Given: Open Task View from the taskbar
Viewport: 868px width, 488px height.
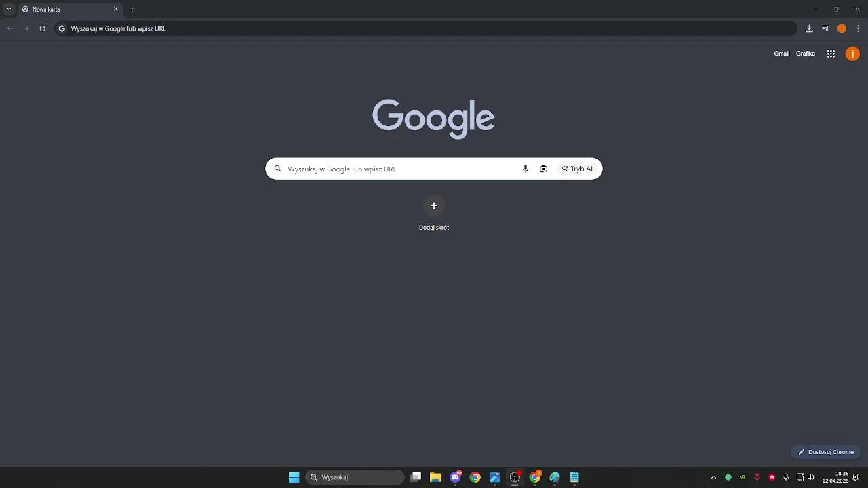Looking at the screenshot, I should point(416,477).
